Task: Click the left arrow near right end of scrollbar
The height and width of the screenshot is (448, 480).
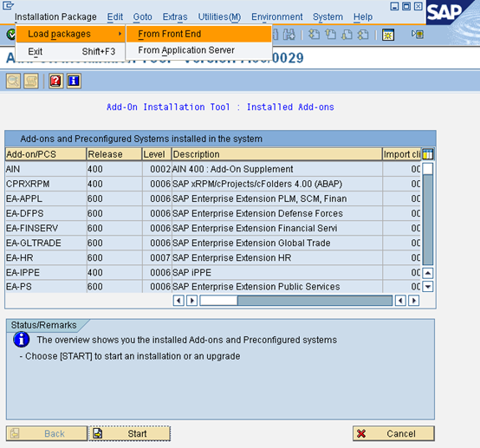Action: click(x=400, y=301)
